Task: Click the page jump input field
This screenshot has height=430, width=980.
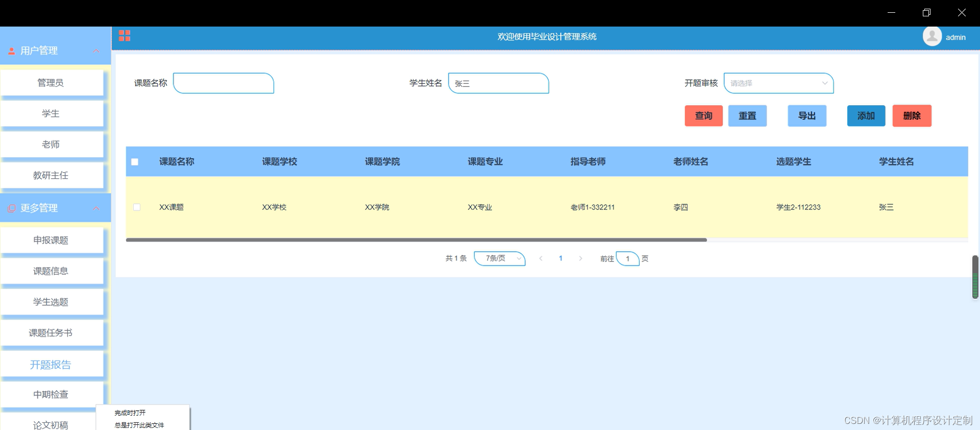Action: pyautogui.click(x=628, y=258)
